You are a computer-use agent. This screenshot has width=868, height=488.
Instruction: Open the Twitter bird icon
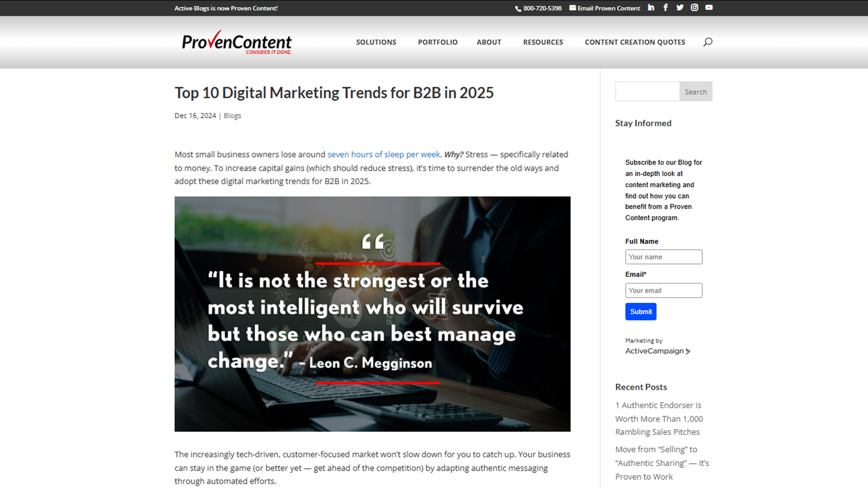[680, 8]
